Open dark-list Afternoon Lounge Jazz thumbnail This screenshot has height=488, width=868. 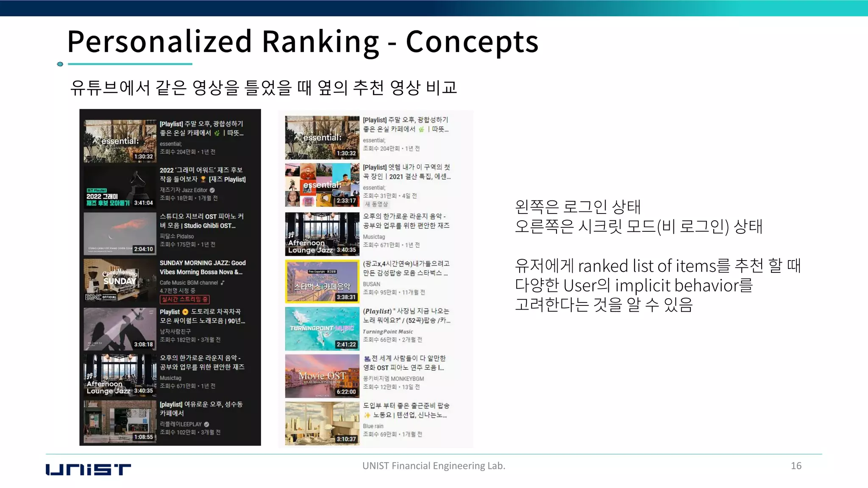point(120,375)
